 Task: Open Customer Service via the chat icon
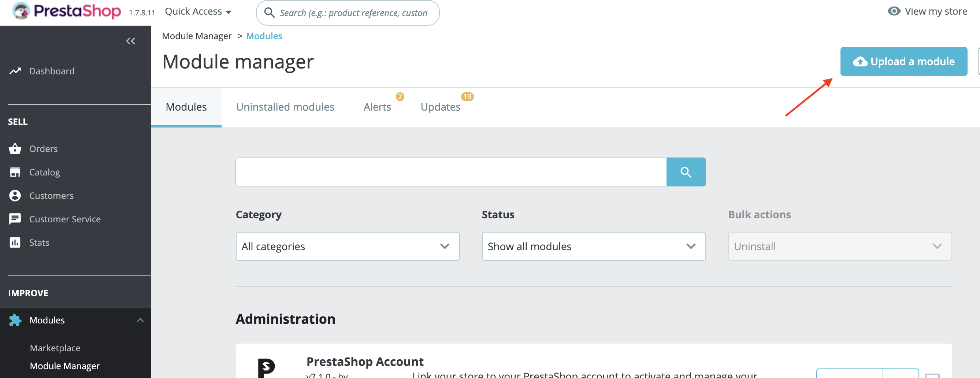point(15,219)
